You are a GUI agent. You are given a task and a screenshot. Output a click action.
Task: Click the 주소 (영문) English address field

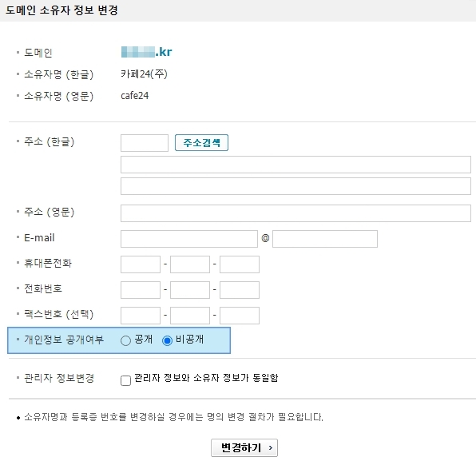(296, 213)
